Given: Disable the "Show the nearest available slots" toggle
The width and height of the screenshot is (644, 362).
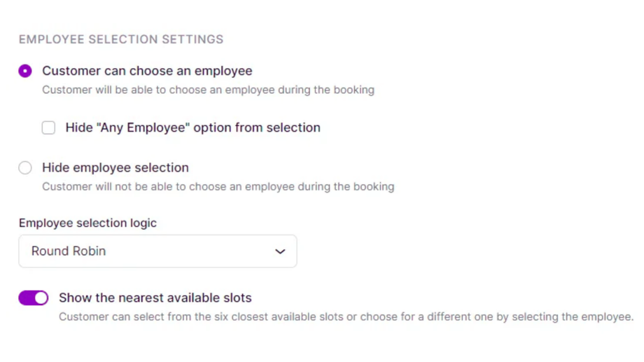Looking at the screenshot, I should (x=34, y=298).
